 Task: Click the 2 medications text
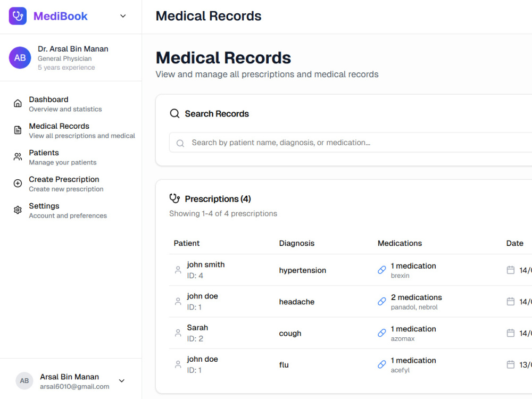417,297
